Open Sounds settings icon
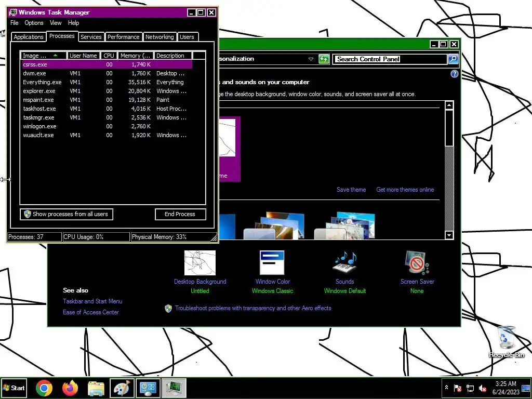Viewport: 532px width, 399px height. click(x=345, y=262)
